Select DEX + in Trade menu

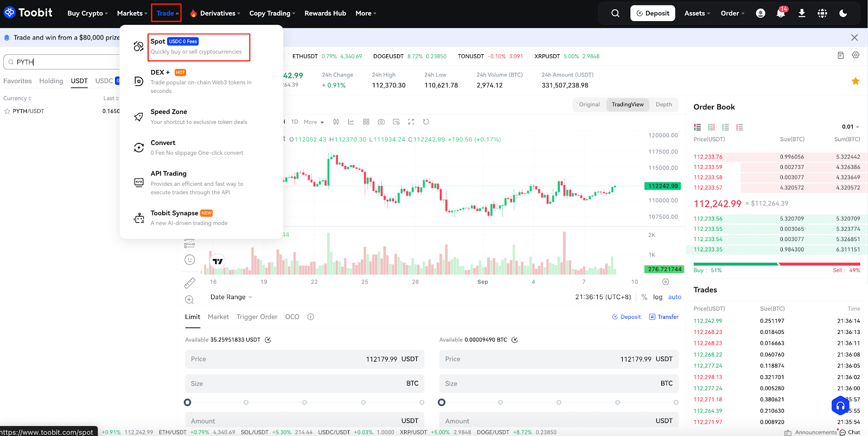click(201, 81)
